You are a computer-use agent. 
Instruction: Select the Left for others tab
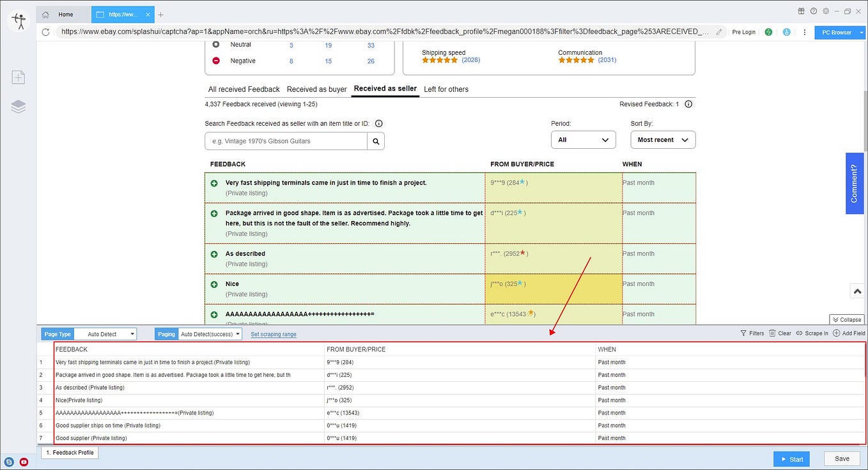click(x=446, y=89)
